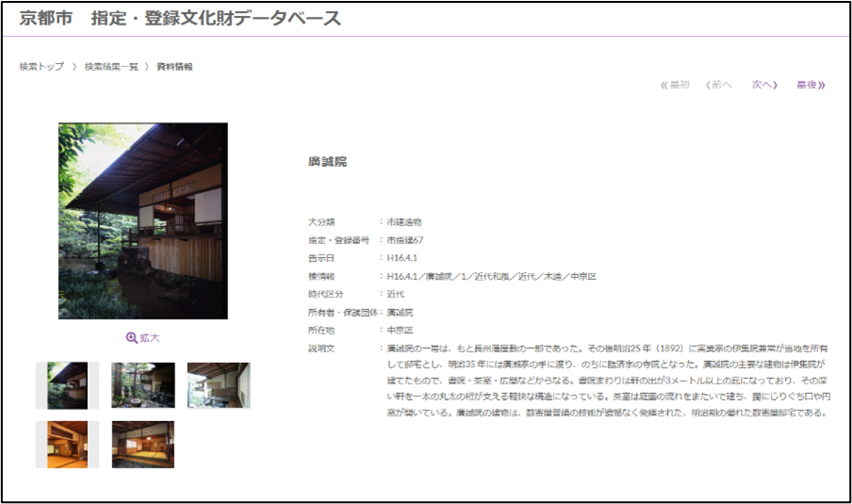This screenshot has height=504, width=852.
Task: Click the 所在地 value 中京区
Action: 401,331
